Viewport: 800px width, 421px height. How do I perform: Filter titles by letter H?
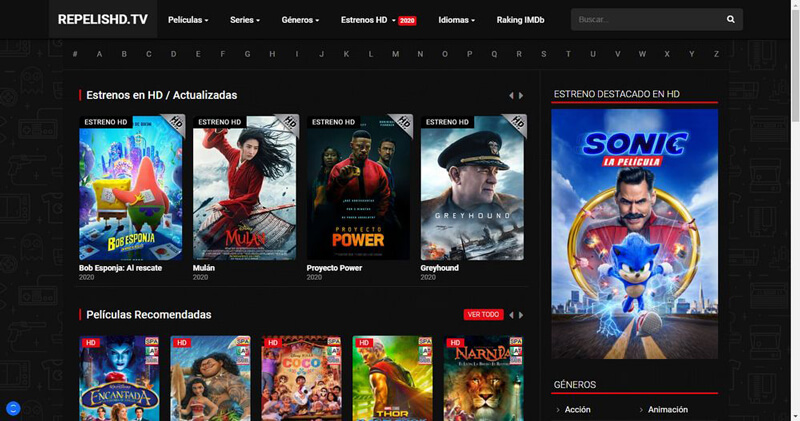pos(272,54)
